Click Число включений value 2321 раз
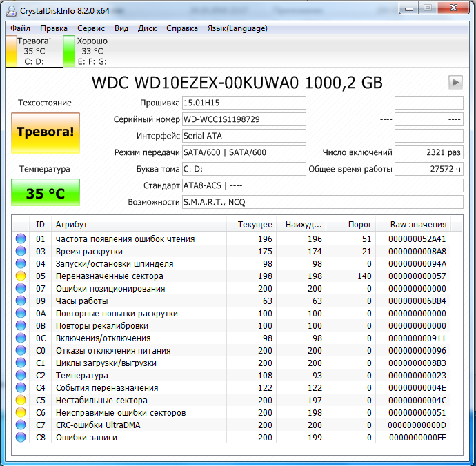 (x=429, y=152)
